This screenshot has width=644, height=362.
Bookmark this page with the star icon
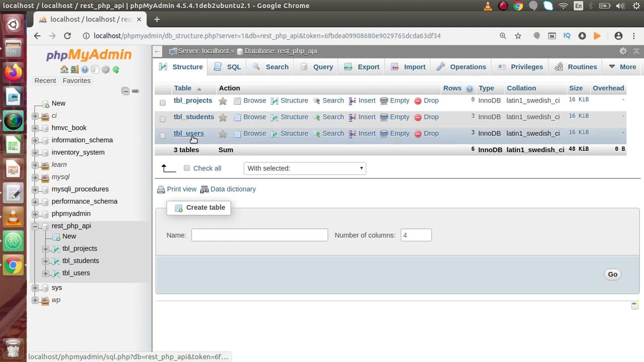[x=518, y=36]
